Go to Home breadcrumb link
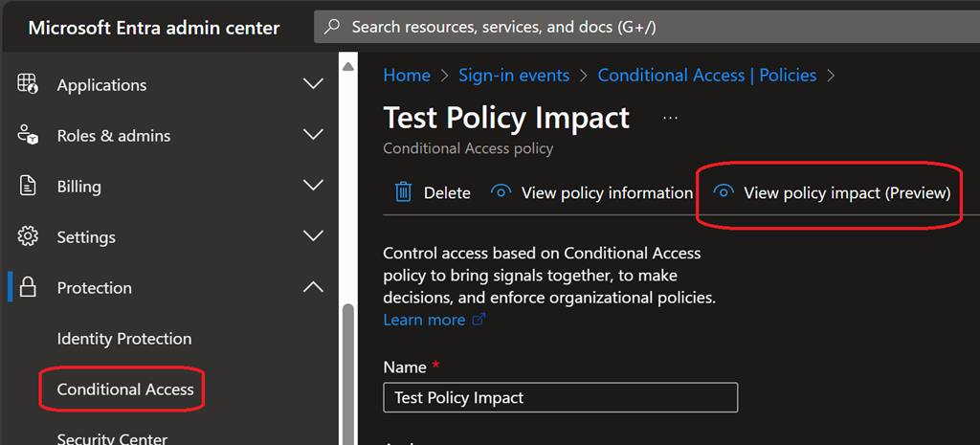This screenshot has height=445, width=980. click(406, 75)
